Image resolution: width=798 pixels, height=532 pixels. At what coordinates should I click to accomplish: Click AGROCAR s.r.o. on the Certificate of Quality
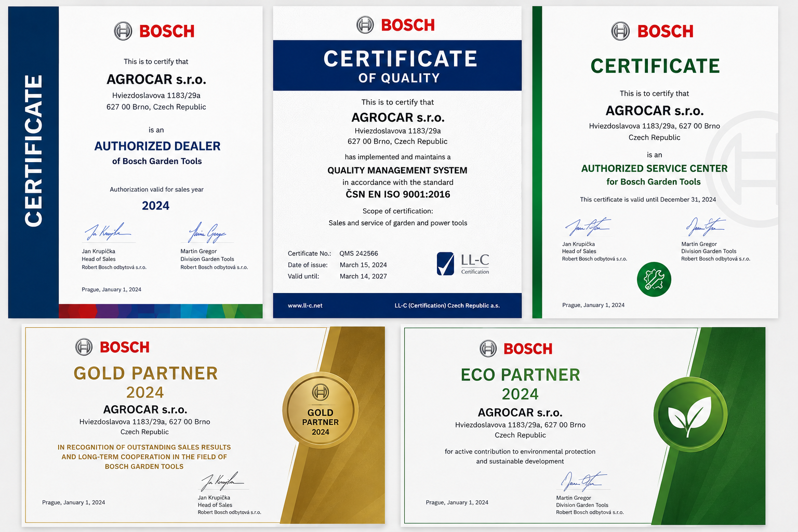click(398, 117)
